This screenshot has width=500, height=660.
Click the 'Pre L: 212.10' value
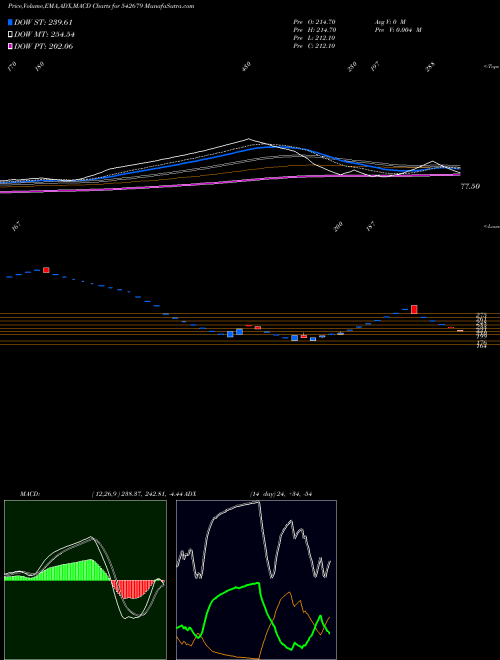[314, 38]
